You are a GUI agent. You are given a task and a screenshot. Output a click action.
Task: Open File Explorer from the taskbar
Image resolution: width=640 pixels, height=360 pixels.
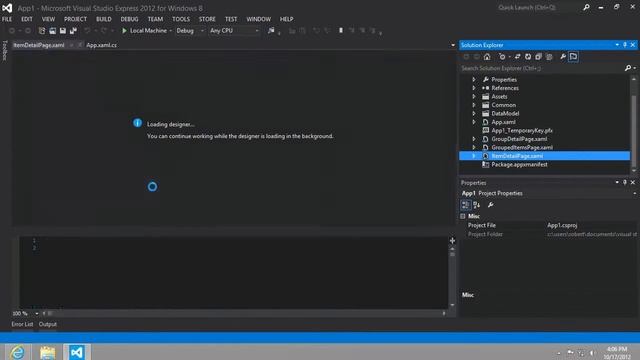tap(47, 352)
